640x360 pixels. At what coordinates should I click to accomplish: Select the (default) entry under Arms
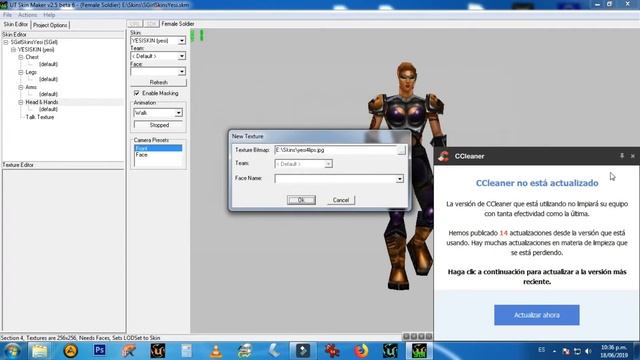pos(48,94)
